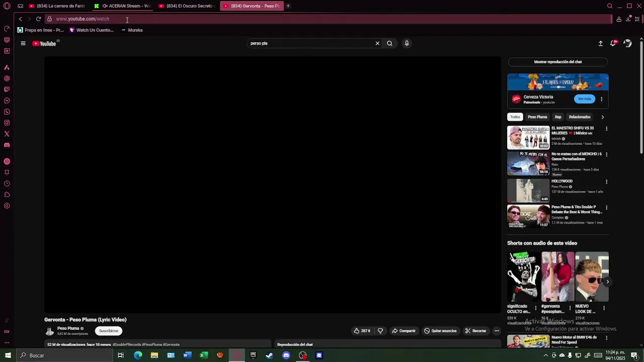Image resolution: width=644 pixels, height=362 pixels.
Task: Open EL MAESTRO SHIFU VS 33 MUJERES thumbnail
Action: click(x=528, y=137)
